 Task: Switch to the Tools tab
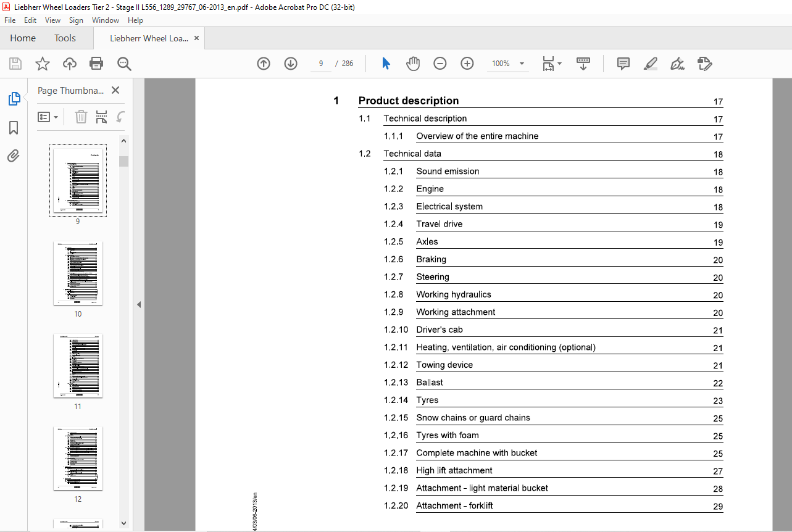click(x=65, y=38)
